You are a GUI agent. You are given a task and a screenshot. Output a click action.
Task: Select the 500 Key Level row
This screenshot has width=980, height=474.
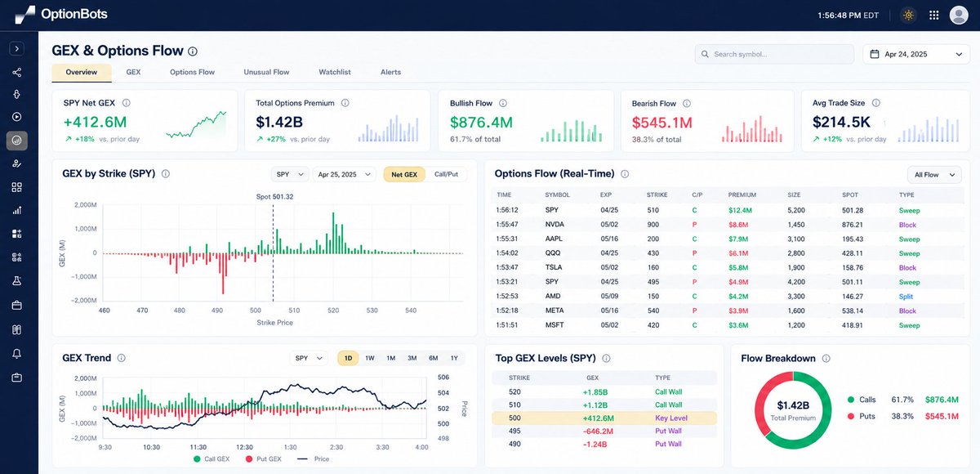click(604, 418)
